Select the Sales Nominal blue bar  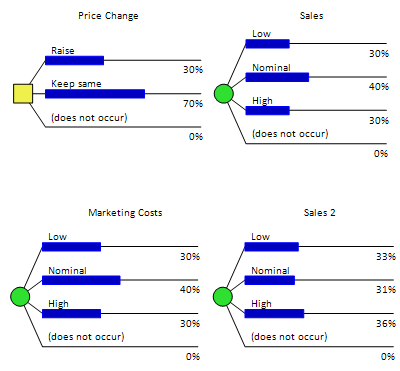(277, 77)
